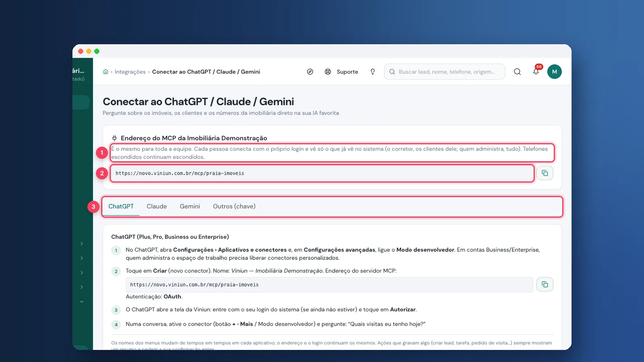Open the Outros (chave) tab

point(234,206)
